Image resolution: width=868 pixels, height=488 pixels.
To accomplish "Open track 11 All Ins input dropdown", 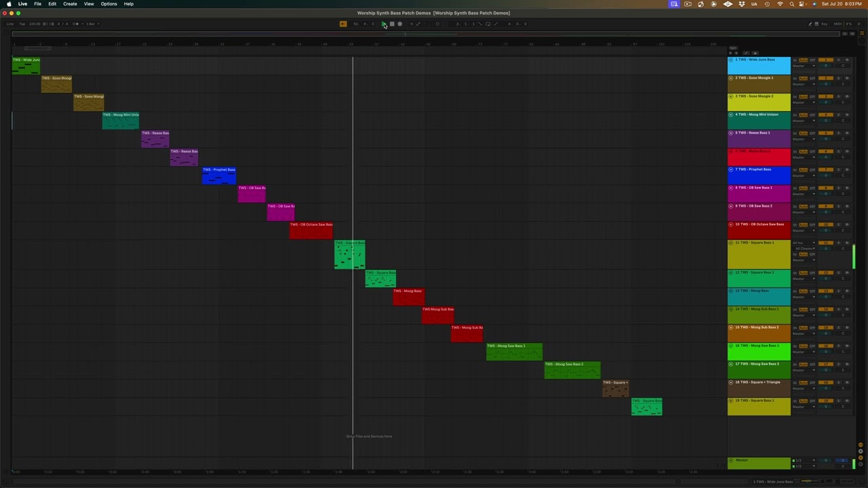I will coord(804,243).
